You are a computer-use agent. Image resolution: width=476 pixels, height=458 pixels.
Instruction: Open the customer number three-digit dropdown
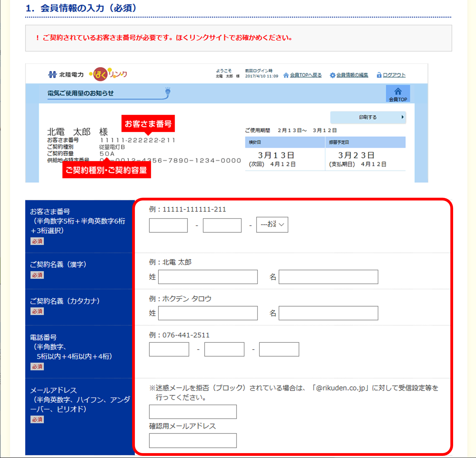272,225
